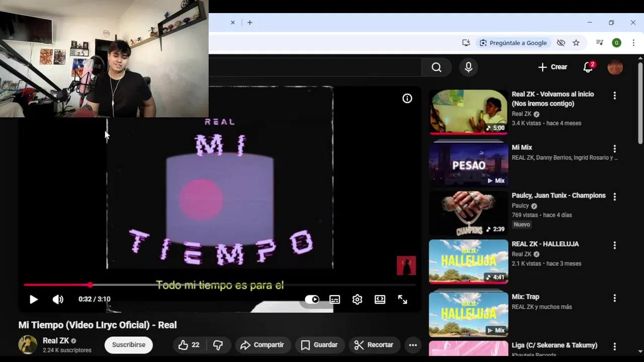Open Chrome profile G avatar
This screenshot has height=362, width=644.
616,43
